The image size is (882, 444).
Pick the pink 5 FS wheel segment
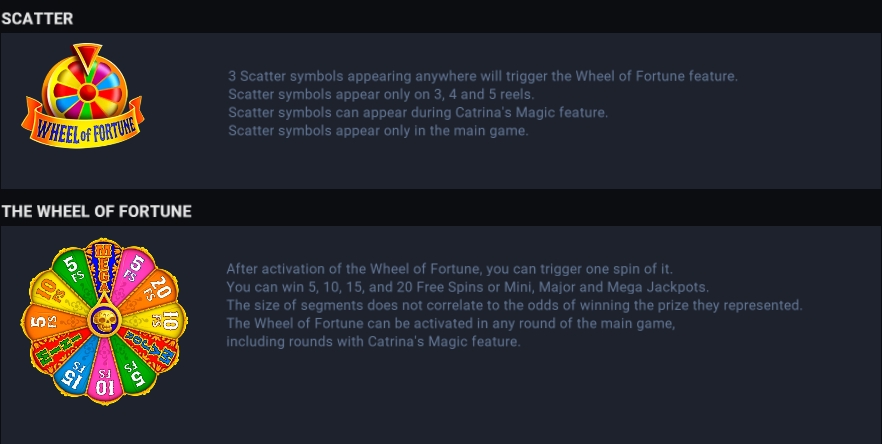coord(133,274)
